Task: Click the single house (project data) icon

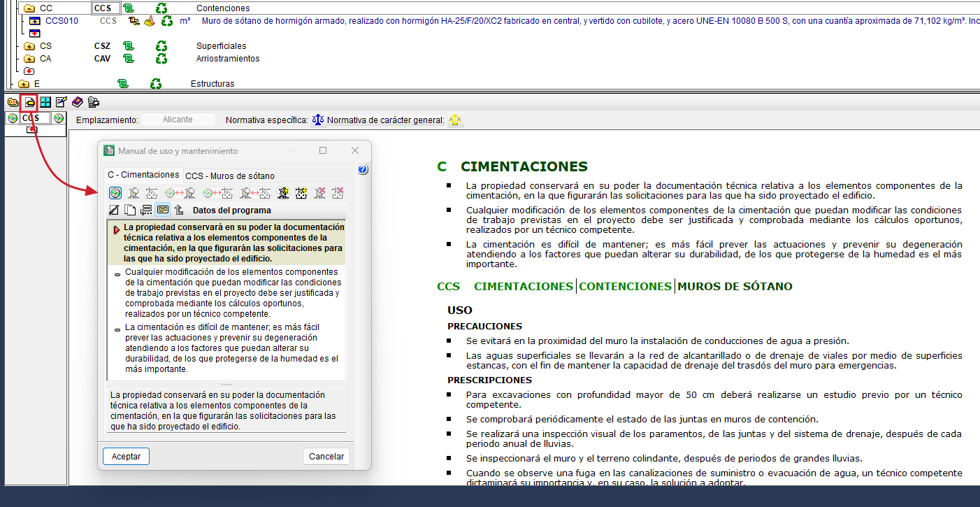Action: point(151,193)
